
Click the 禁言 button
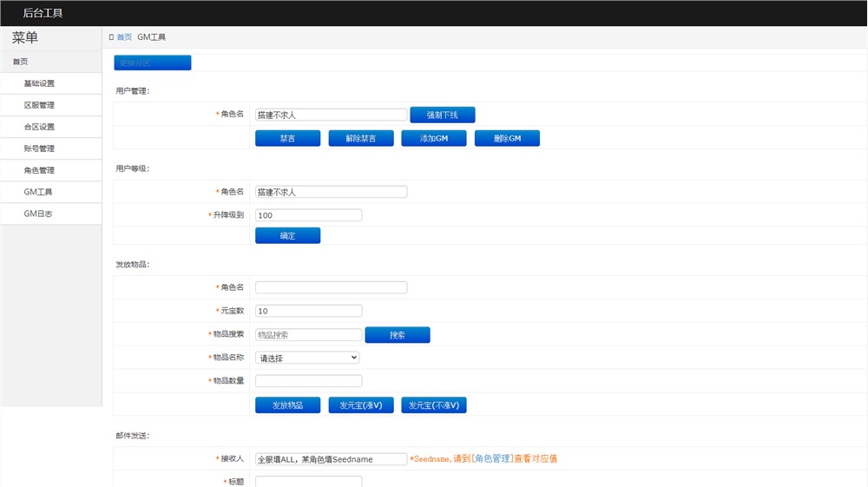pos(287,139)
